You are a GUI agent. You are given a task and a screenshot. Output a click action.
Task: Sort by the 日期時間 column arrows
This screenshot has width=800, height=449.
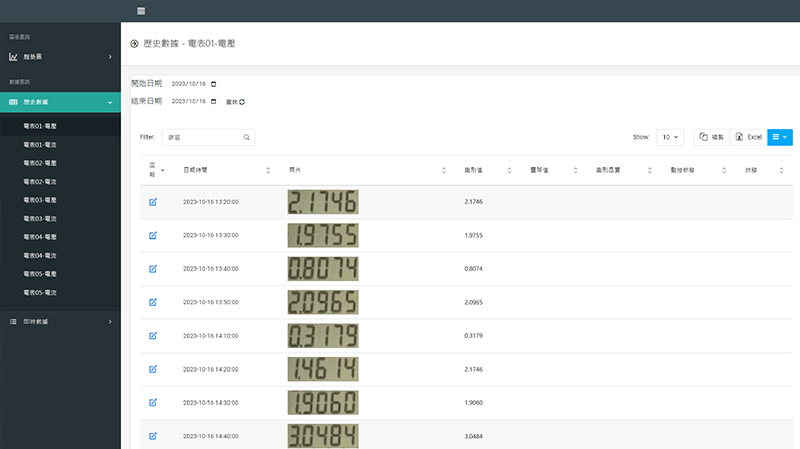click(268, 170)
